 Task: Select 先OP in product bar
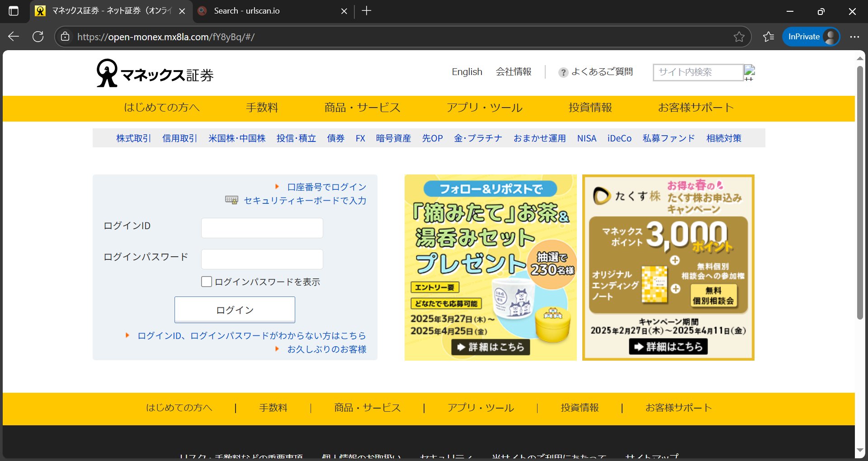(x=432, y=138)
